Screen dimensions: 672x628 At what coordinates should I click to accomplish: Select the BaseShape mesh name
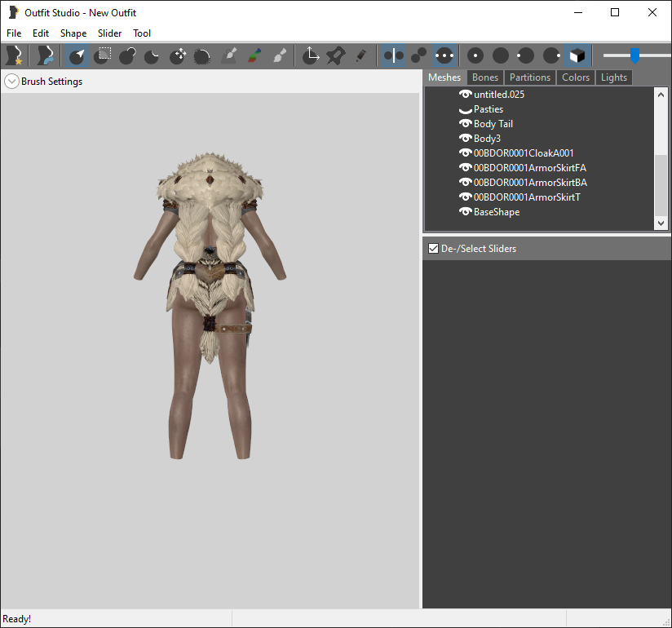(497, 212)
